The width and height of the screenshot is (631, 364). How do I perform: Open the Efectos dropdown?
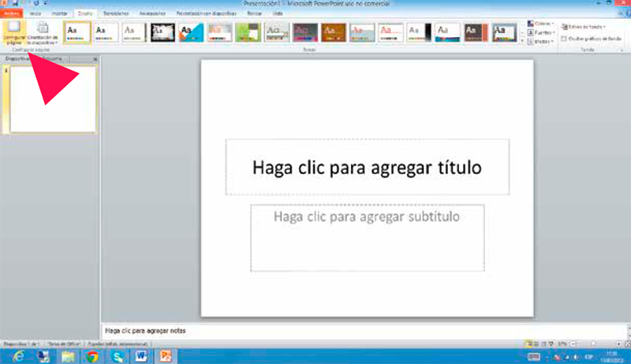(543, 41)
